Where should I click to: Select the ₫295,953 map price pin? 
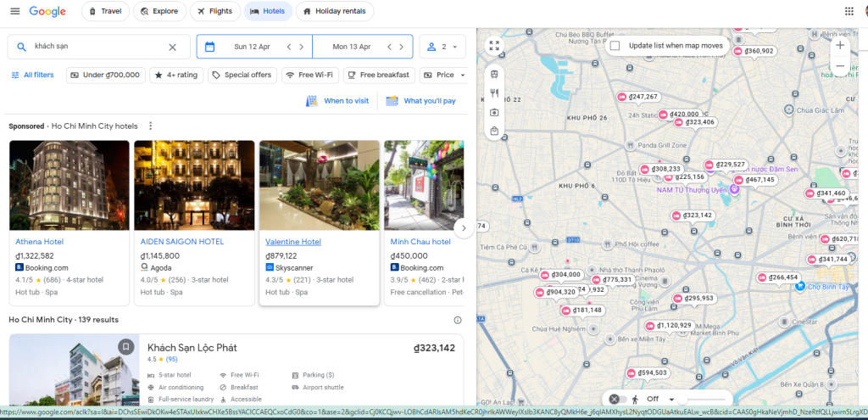(694, 299)
